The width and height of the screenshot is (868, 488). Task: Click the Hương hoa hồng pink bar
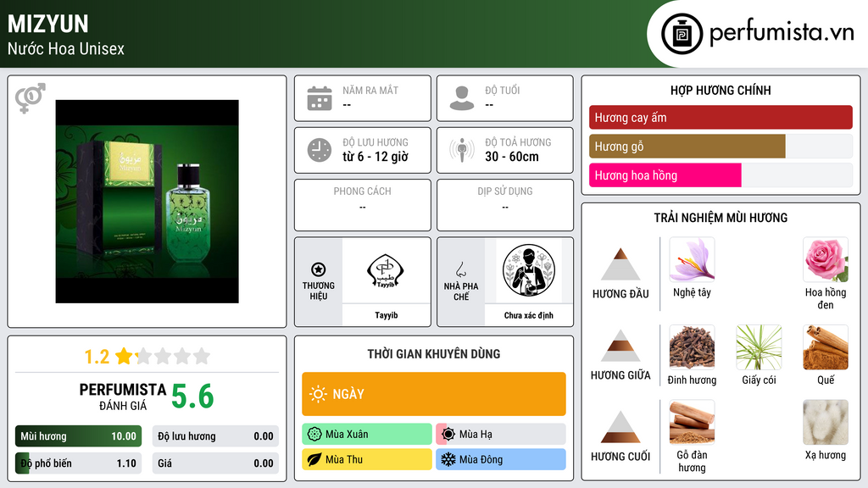(665, 175)
